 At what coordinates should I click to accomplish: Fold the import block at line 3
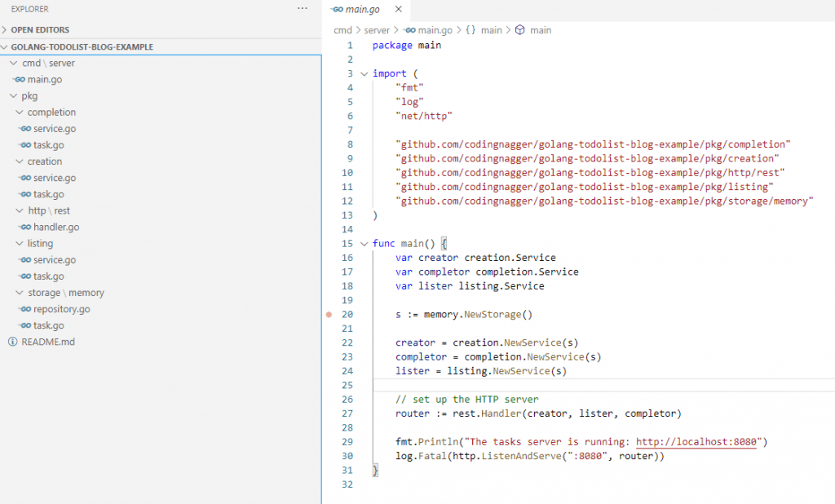364,73
